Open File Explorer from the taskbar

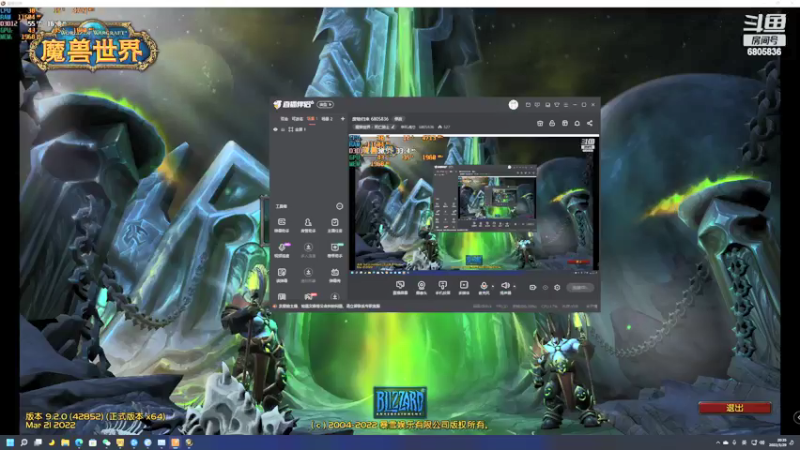coord(65,442)
